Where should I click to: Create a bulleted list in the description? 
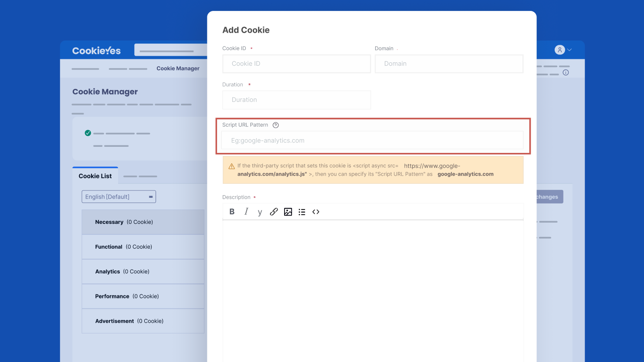[x=302, y=212]
